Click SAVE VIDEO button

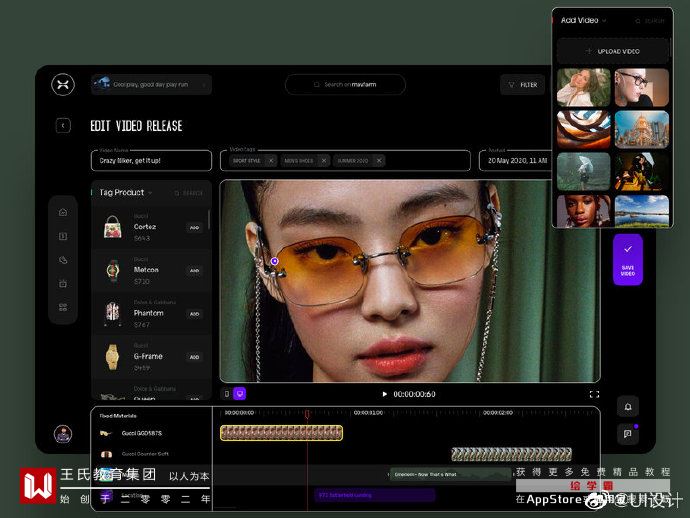(628, 260)
